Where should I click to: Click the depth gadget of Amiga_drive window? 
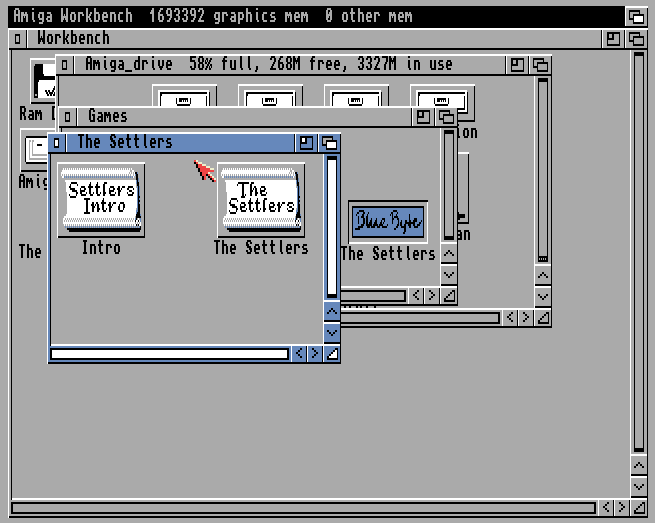coord(540,65)
